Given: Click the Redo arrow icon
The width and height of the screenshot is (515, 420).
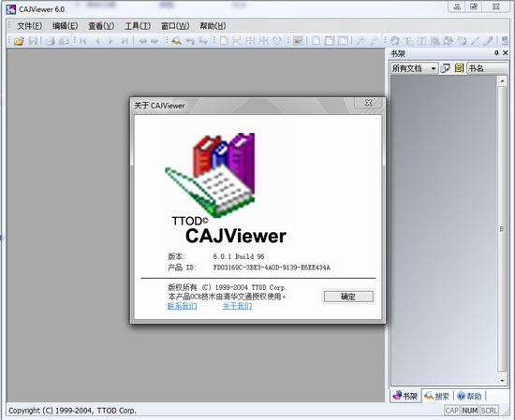Looking at the screenshot, I should click(x=203, y=40).
